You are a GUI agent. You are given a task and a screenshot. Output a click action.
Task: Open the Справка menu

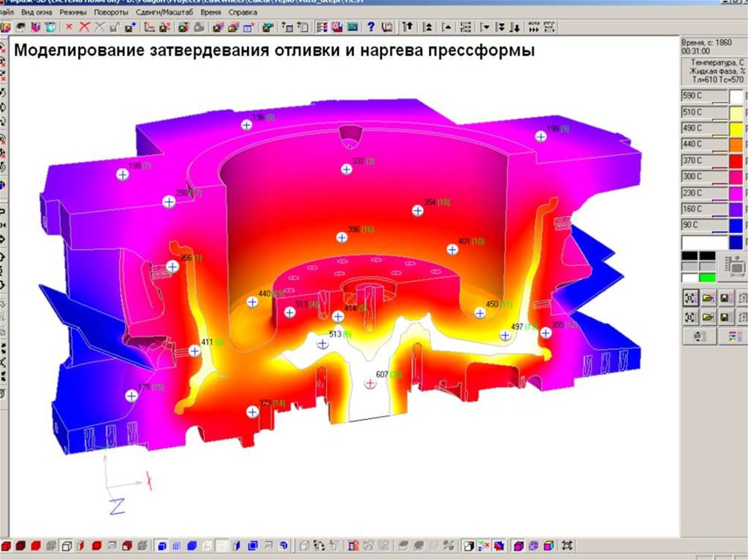243,12
